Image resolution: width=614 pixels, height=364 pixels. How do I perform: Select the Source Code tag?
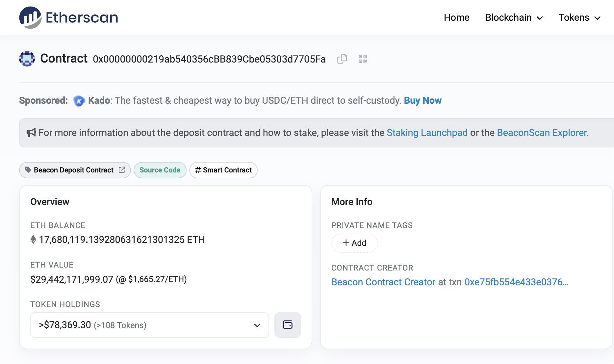(160, 170)
